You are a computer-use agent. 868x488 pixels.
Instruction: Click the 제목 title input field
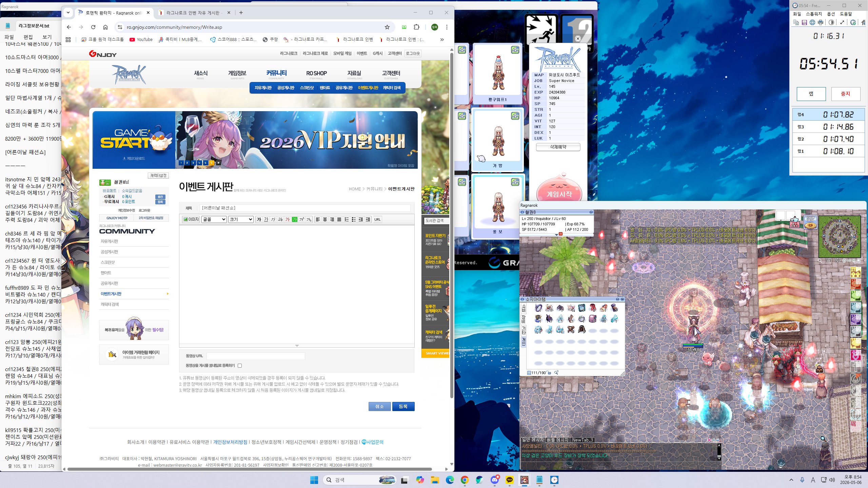click(x=305, y=208)
